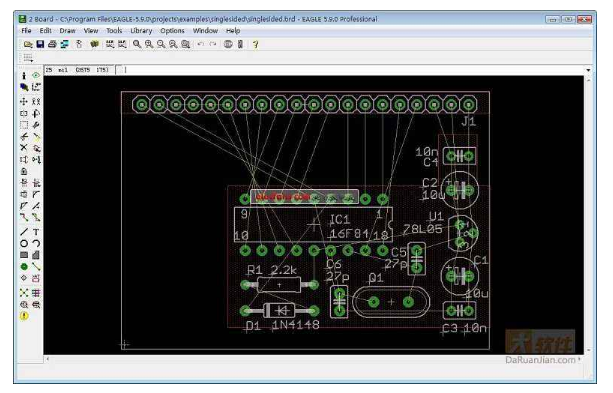Click the Ratsnest tool icon

24,293
